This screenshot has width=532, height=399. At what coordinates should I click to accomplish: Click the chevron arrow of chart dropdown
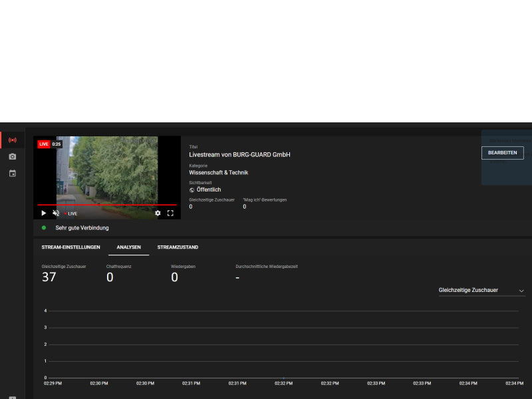[x=521, y=291]
